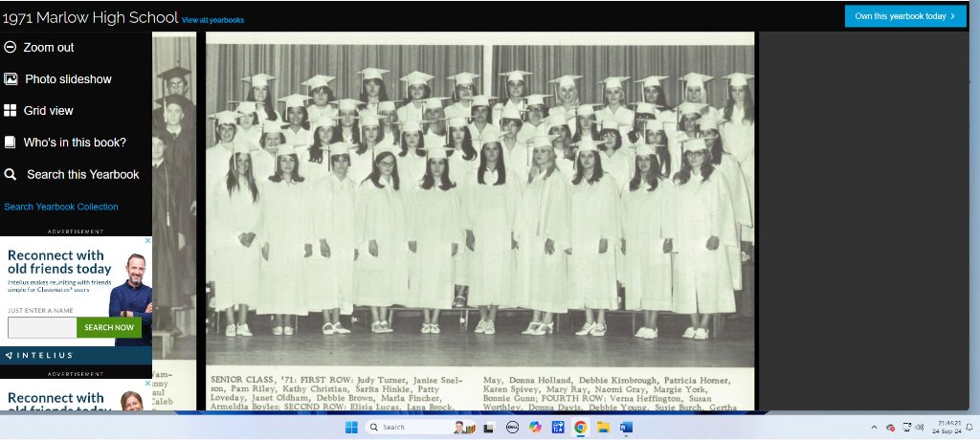Follow the View all yearbooks link
The width and height of the screenshot is (980, 441).
(212, 20)
